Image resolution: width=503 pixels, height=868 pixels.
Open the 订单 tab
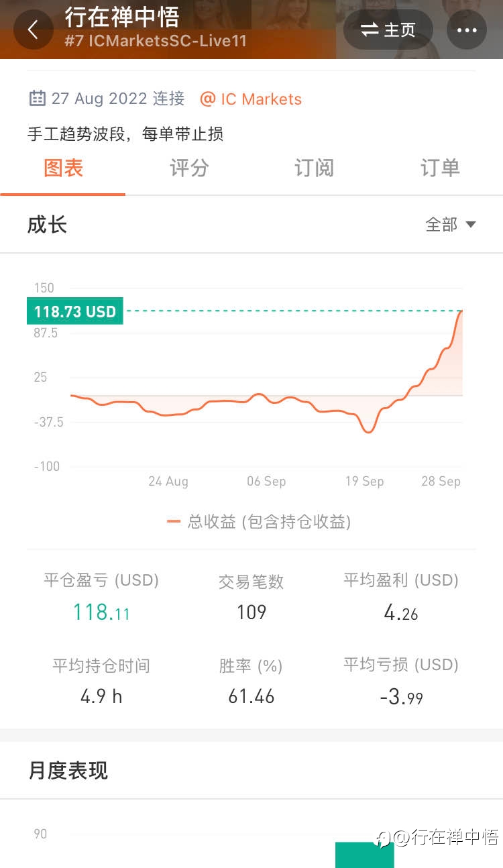(440, 168)
